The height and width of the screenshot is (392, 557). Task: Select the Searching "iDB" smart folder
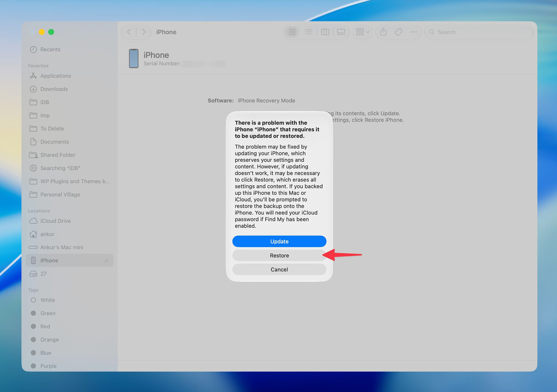point(69,168)
